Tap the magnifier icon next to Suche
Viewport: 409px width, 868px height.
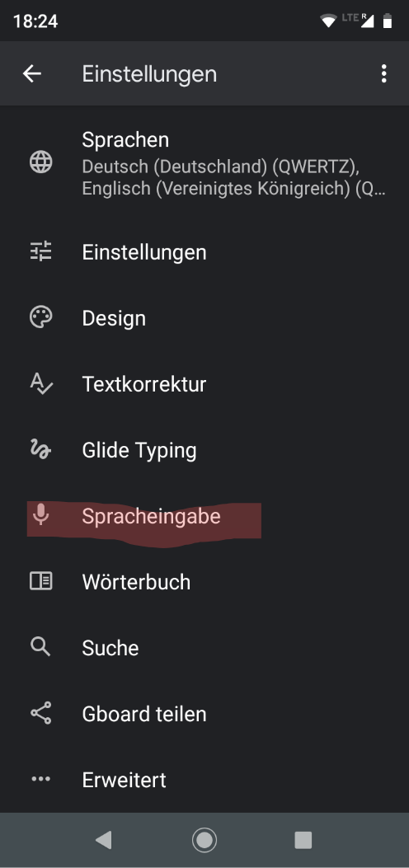41,647
